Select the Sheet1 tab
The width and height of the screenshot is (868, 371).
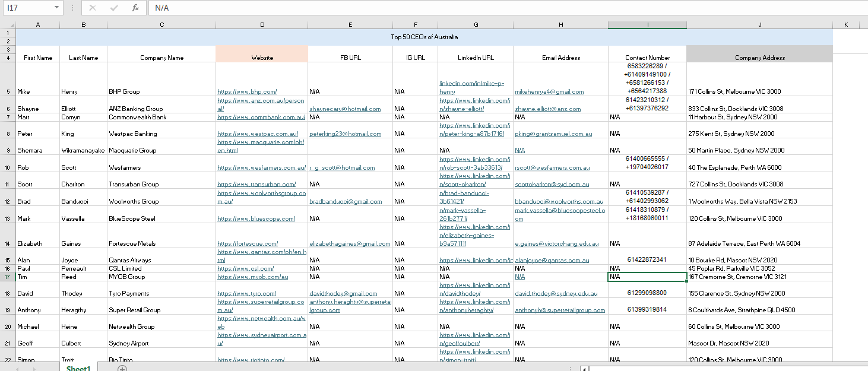tap(78, 369)
